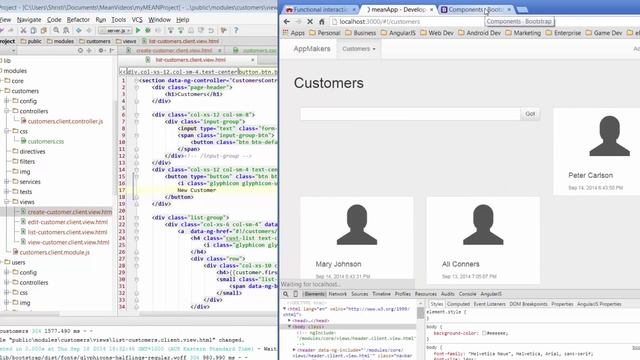Click the Replace icon next to Find
640x360 pixels.
(66, 31)
